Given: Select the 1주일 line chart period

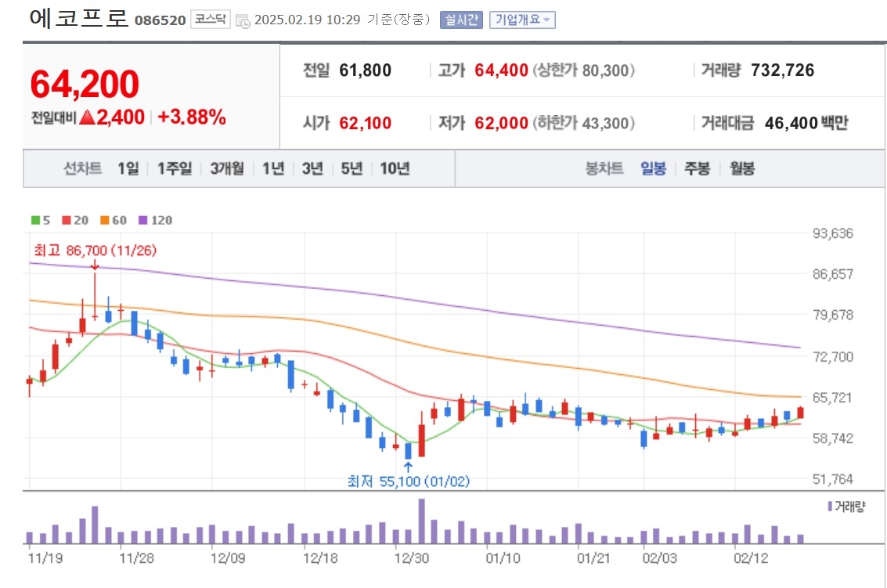Looking at the screenshot, I should tap(175, 168).
